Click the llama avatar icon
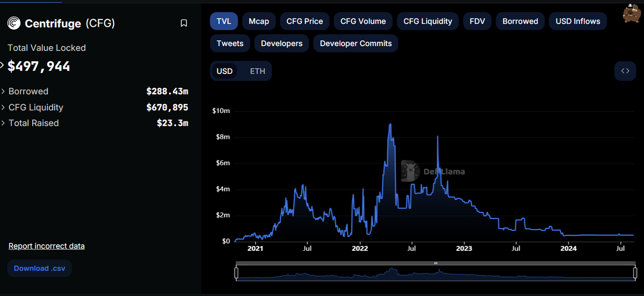This screenshot has height=296, width=644. (x=632, y=14)
